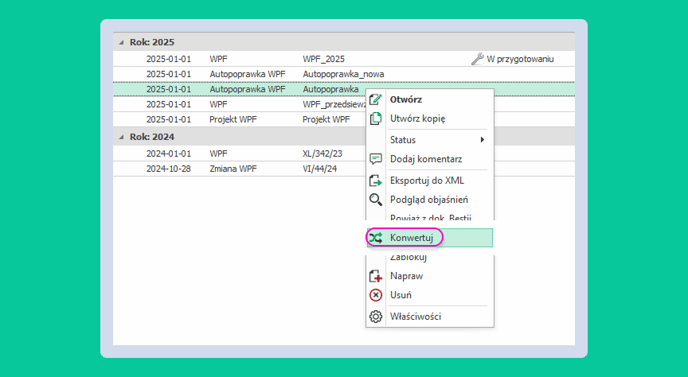Select the WPF_2025 document name
Screen dimensions: 688x377
click(x=323, y=59)
